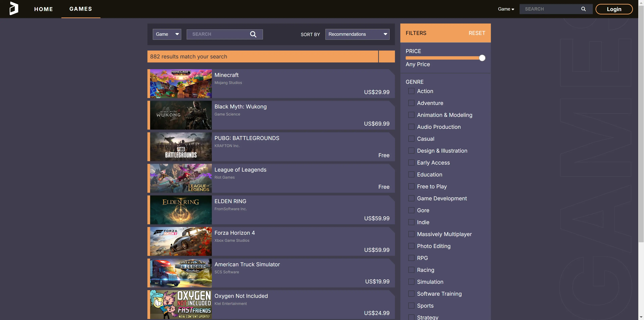Click the price slider handle
Viewport: 644px width, 320px height.
click(482, 58)
